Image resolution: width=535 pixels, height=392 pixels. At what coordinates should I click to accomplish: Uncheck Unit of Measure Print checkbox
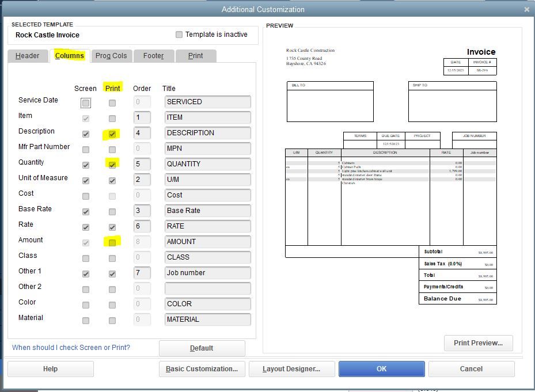pyautogui.click(x=112, y=181)
